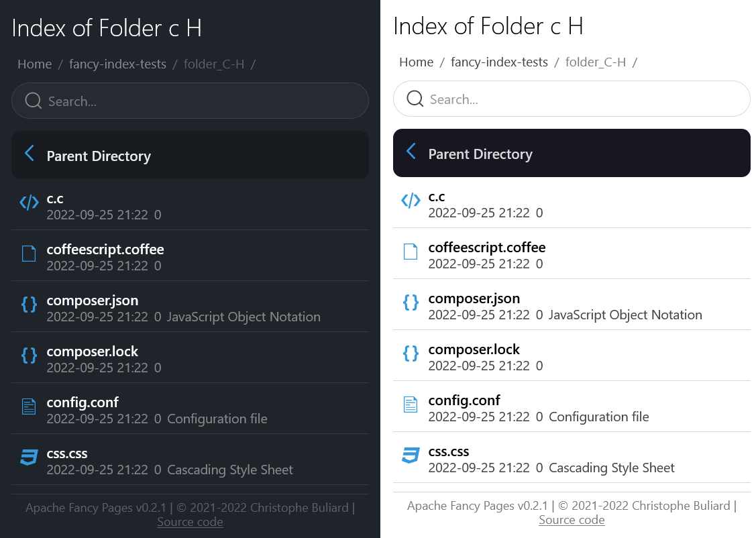Click the file icon for coffeescript.coffee in dark panel

[x=29, y=254]
